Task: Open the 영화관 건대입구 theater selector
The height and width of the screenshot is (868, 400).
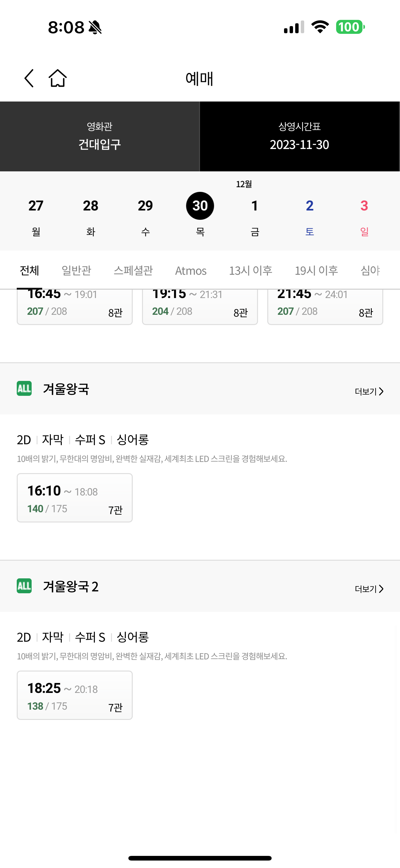Action: (100, 137)
